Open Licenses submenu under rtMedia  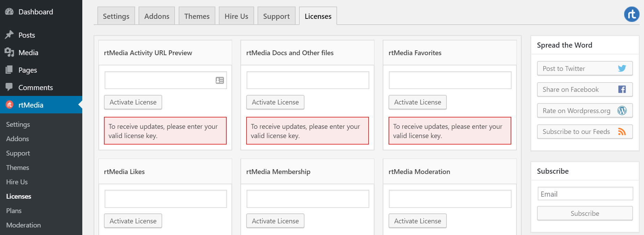(x=19, y=196)
